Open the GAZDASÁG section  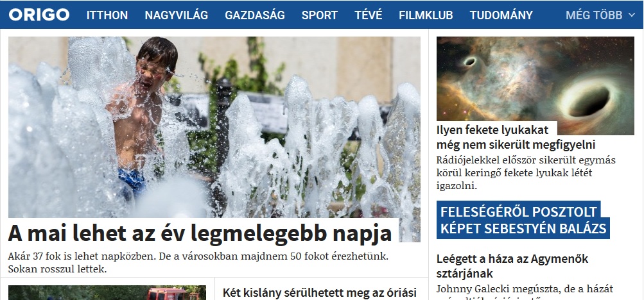pyautogui.click(x=255, y=15)
